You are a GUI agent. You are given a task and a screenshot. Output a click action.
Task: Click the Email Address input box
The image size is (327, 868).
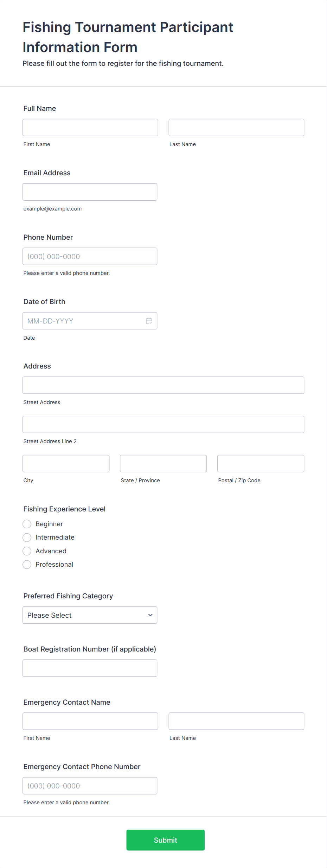point(90,191)
